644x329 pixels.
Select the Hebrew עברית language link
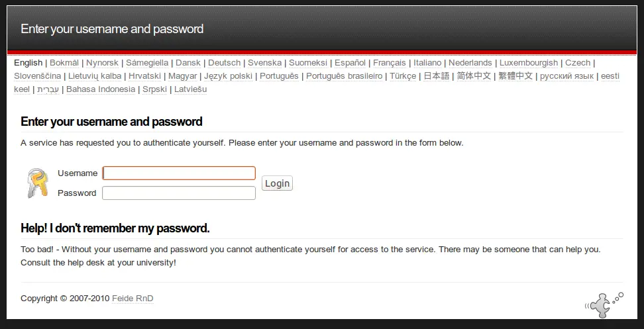point(48,89)
